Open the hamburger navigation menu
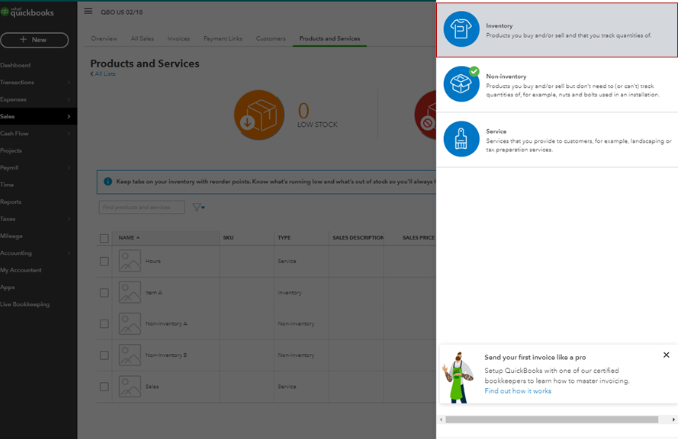 [88, 11]
